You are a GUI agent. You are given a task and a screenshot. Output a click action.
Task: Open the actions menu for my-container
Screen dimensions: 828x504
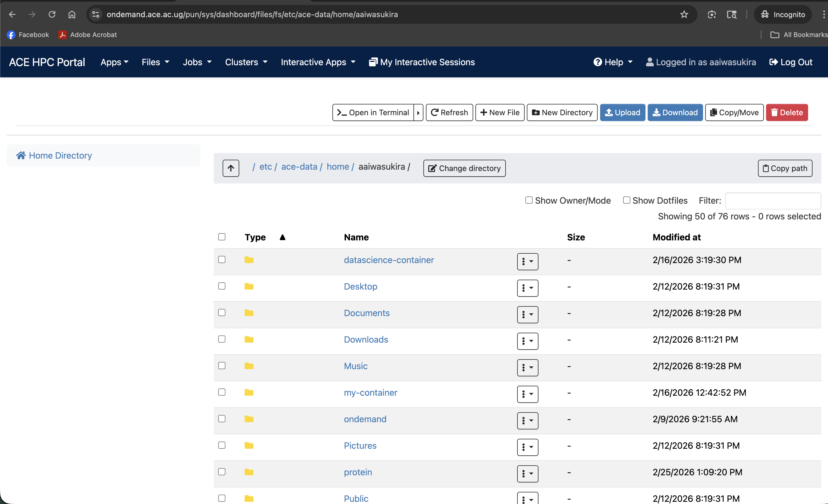(527, 394)
